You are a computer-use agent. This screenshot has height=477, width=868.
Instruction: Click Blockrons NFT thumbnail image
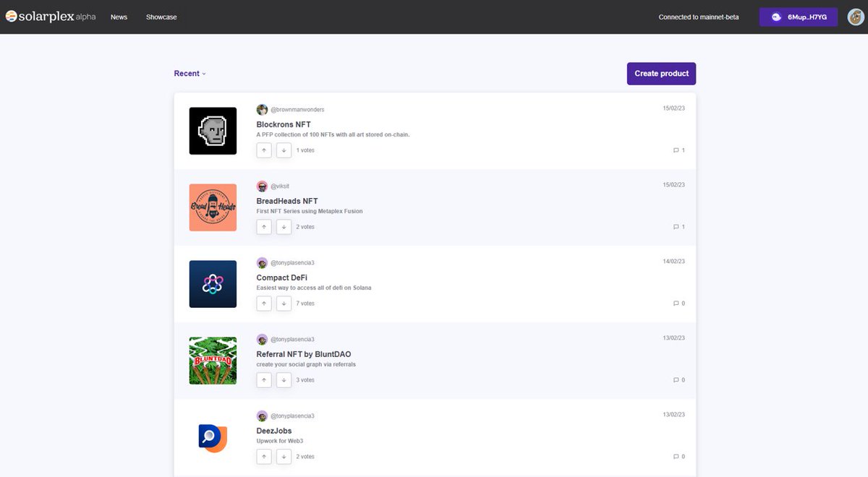coord(213,131)
